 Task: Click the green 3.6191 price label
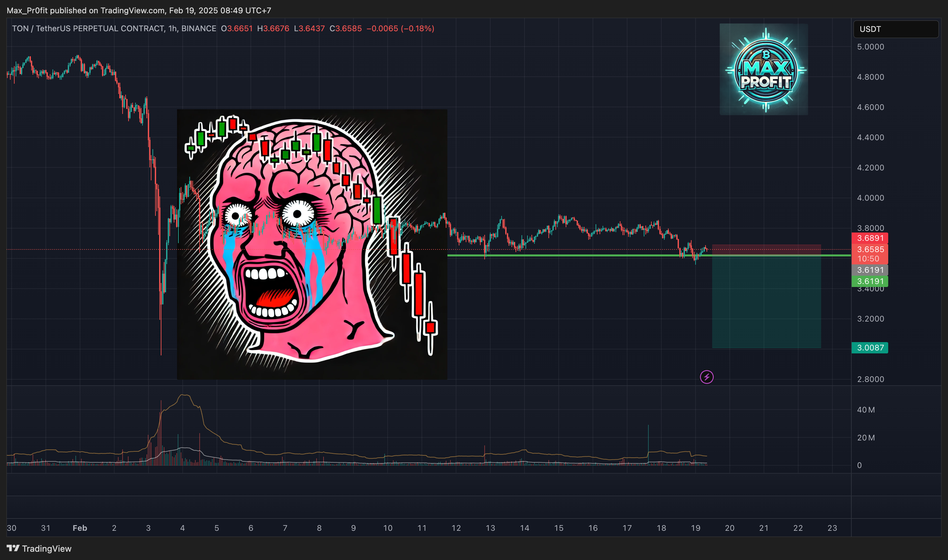(870, 281)
